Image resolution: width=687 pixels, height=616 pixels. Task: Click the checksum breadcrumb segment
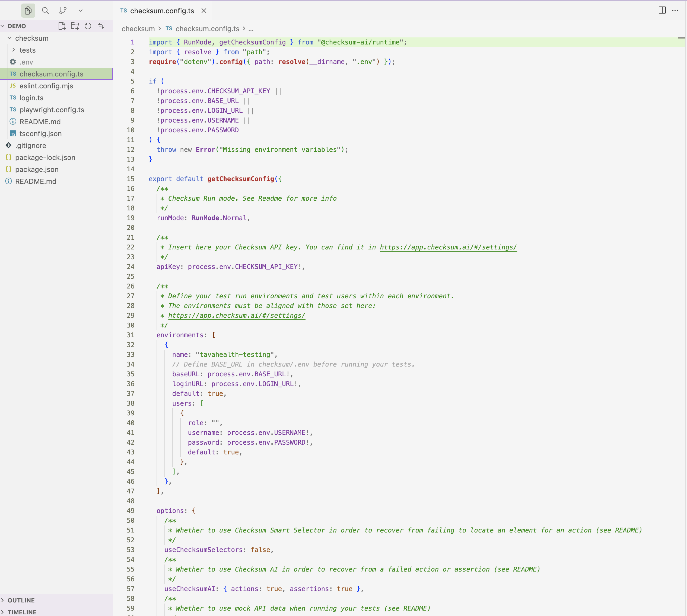(x=138, y=29)
